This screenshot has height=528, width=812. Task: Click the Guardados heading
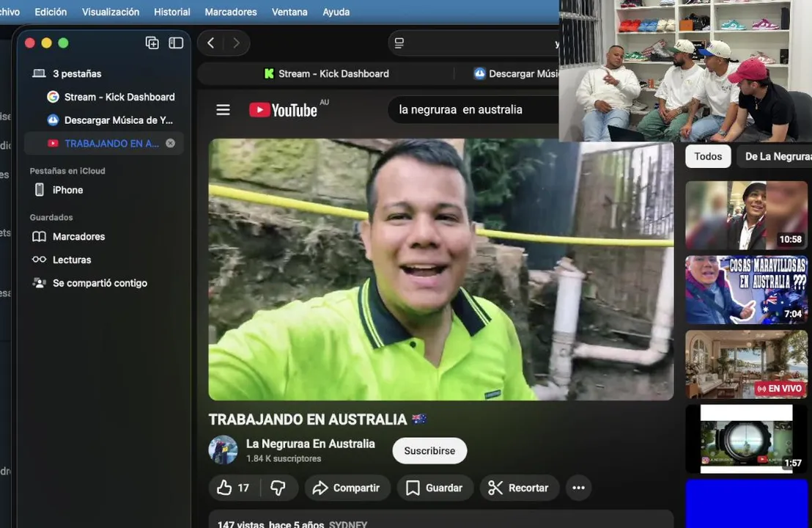(x=51, y=218)
